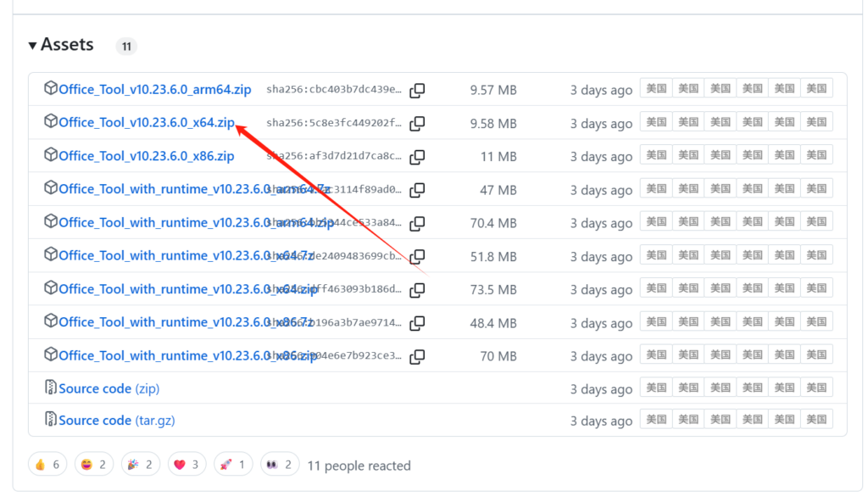The image size is (868, 502).
Task: React with the thumbs up emoji
Action: pyautogui.click(x=47, y=465)
